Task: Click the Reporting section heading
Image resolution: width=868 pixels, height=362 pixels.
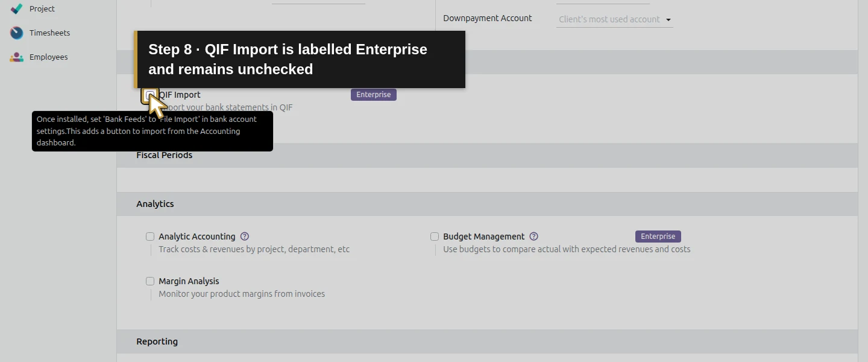Action: click(x=157, y=341)
